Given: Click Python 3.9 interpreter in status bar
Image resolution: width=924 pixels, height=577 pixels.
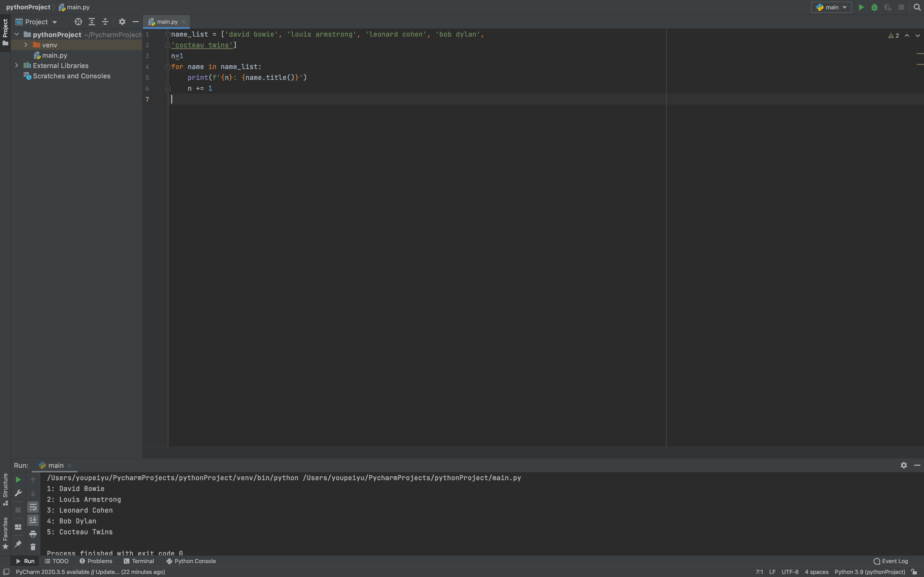Looking at the screenshot, I should coord(869,572).
